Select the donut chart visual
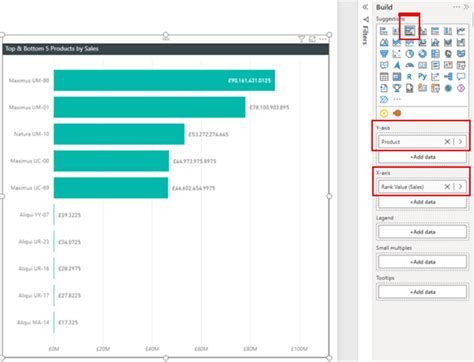This screenshot has width=474, height=362. 423,54
